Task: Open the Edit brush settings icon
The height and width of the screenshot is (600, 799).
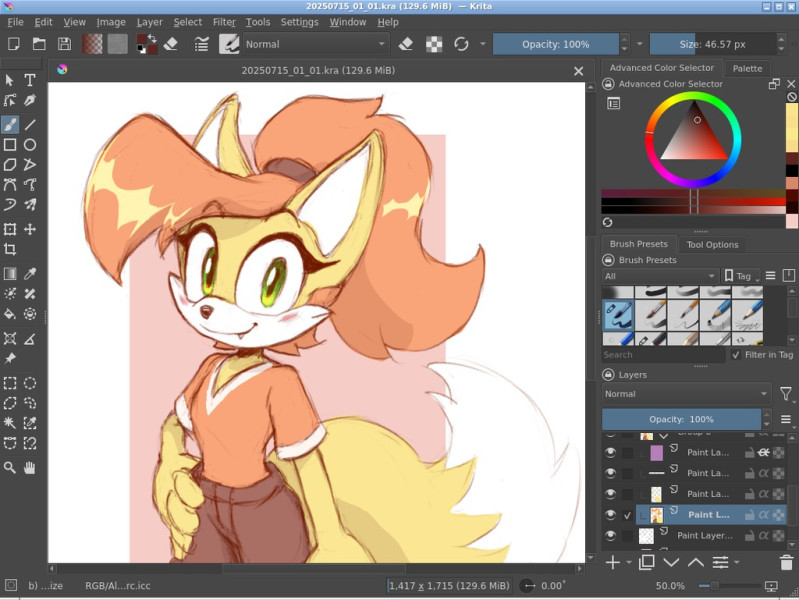Action: pos(202,44)
